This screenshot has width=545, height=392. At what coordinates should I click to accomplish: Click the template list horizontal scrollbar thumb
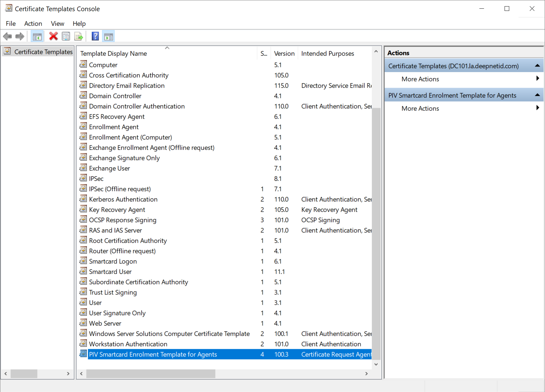point(151,374)
